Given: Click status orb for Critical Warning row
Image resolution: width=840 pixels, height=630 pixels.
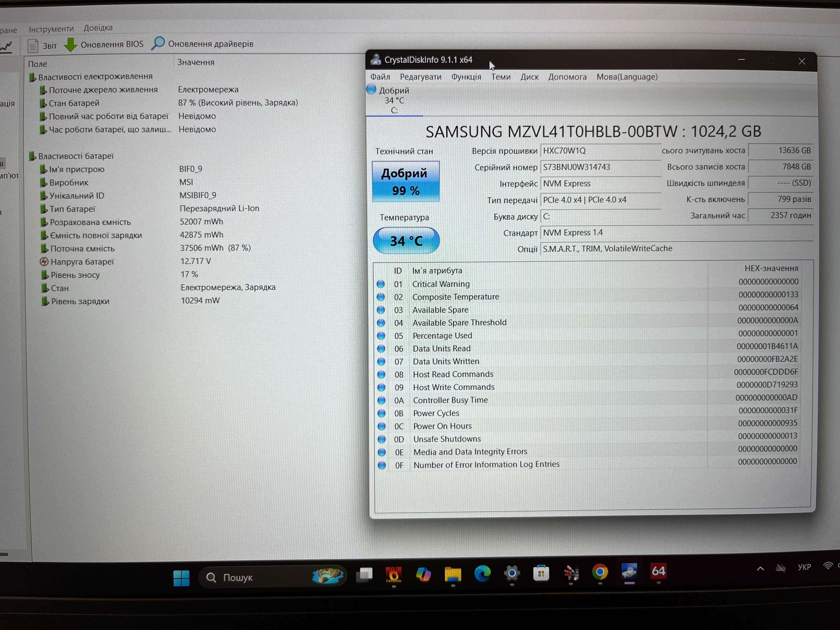Looking at the screenshot, I should pos(380,284).
